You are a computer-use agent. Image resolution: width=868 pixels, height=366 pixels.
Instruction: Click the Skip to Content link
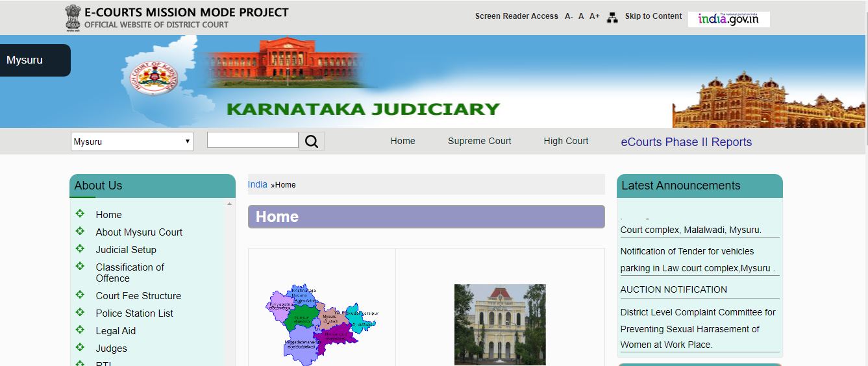click(x=653, y=16)
